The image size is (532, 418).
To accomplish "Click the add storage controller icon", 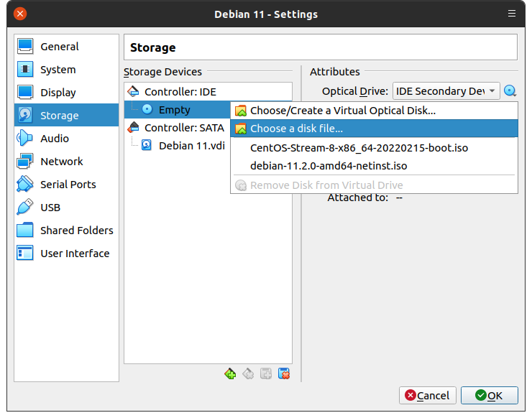I will click(x=230, y=373).
